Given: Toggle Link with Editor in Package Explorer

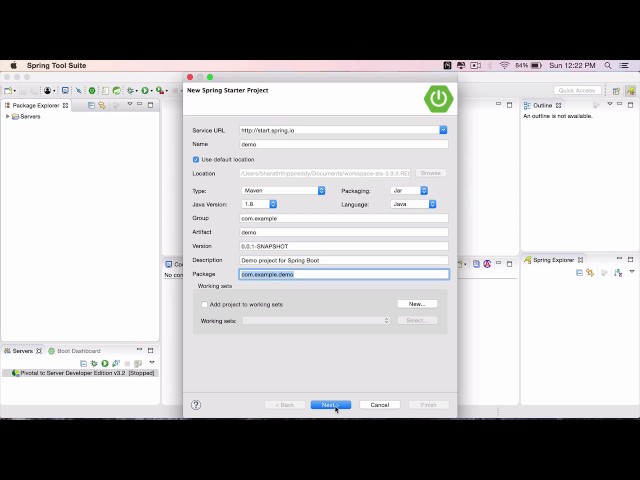Looking at the screenshot, I should coord(102,105).
